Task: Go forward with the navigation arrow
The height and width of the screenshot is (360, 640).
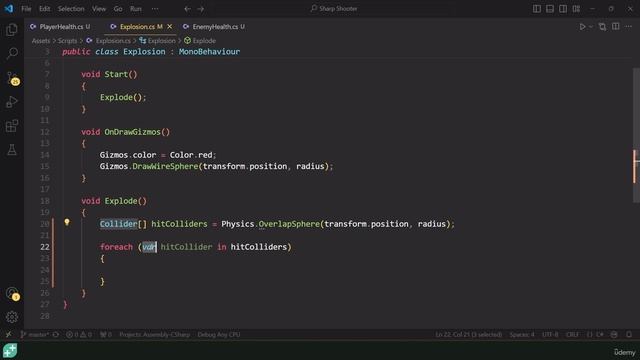Action: (x=200, y=9)
